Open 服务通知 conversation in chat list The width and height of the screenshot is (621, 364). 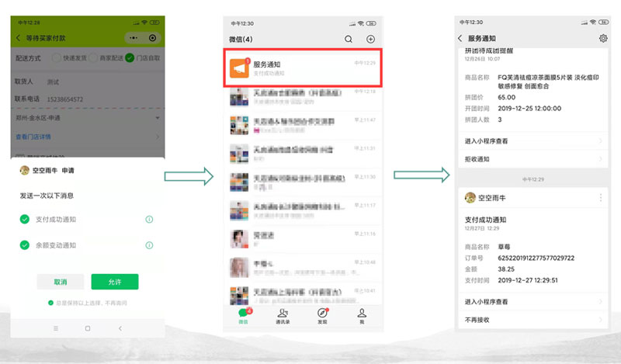click(x=303, y=68)
